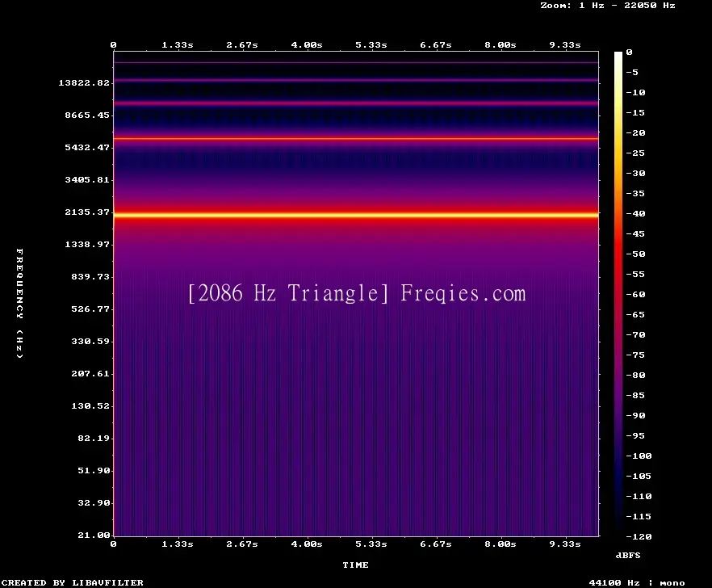The width and height of the screenshot is (712, 588).
Task: Click 5.33s on the bottom time axis
Action: [x=371, y=544]
